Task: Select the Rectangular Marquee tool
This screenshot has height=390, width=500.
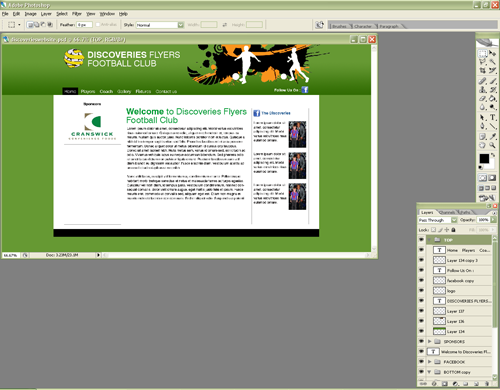Action: (x=482, y=53)
